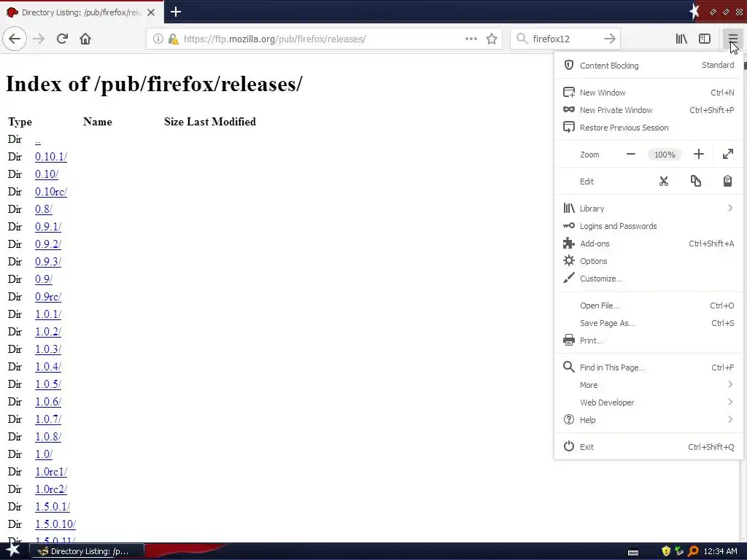The image size is (747, 560).
Task: Select Customize... menu item
Action: point(649,279)
